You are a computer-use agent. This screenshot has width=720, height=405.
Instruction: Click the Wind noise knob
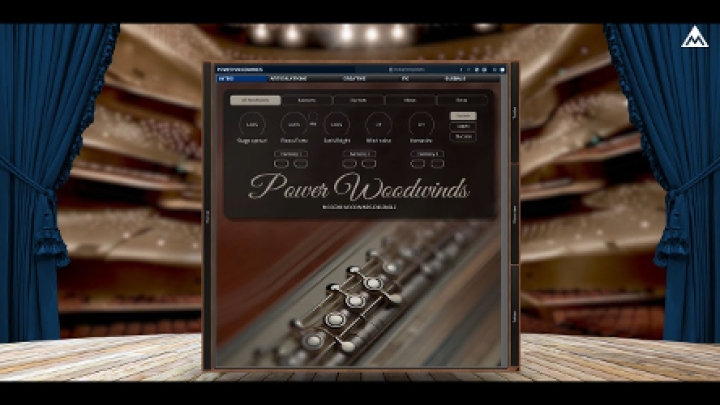click(379, 124)
